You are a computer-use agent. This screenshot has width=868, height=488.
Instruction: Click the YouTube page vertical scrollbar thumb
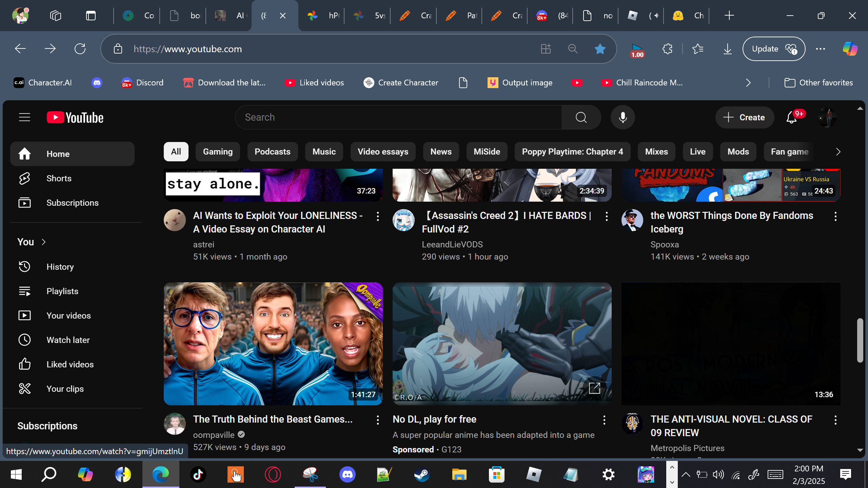tap(860, 340)
